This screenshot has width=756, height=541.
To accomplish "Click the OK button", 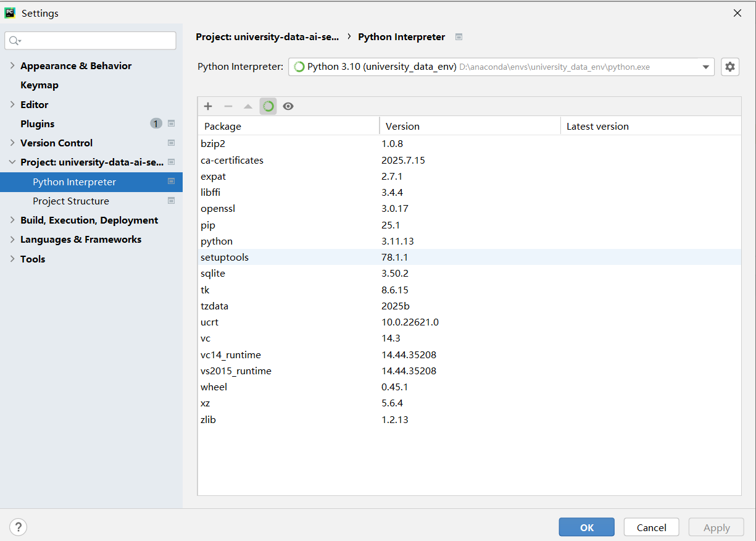I will (x=586, y=527).
